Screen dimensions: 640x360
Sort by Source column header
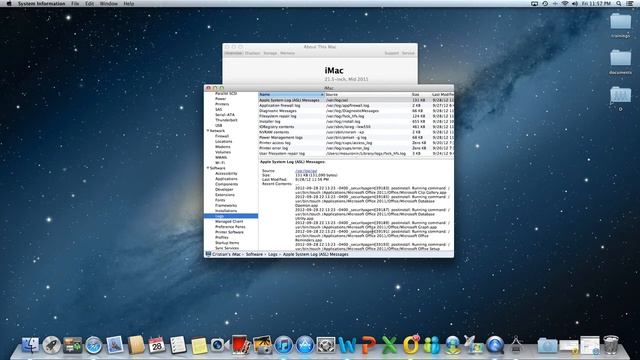(x=368, y=94)
